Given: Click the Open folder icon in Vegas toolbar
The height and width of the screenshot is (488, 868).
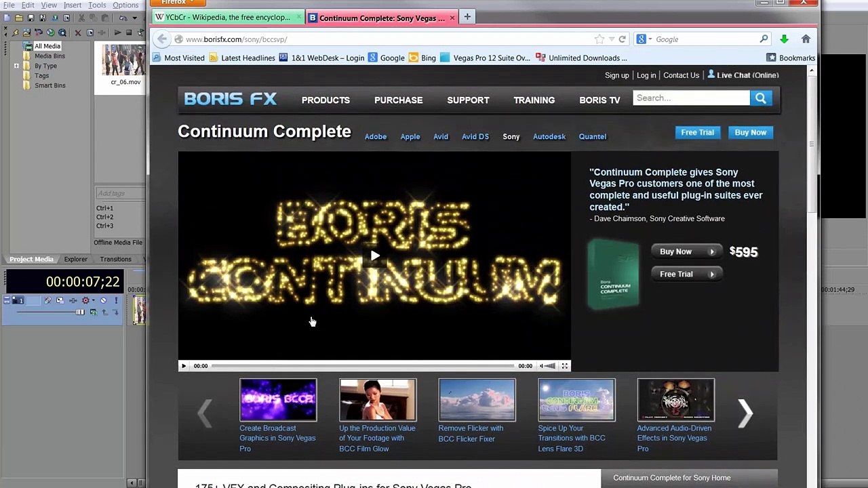Looking at the screenshot, I should pos(18,18).
